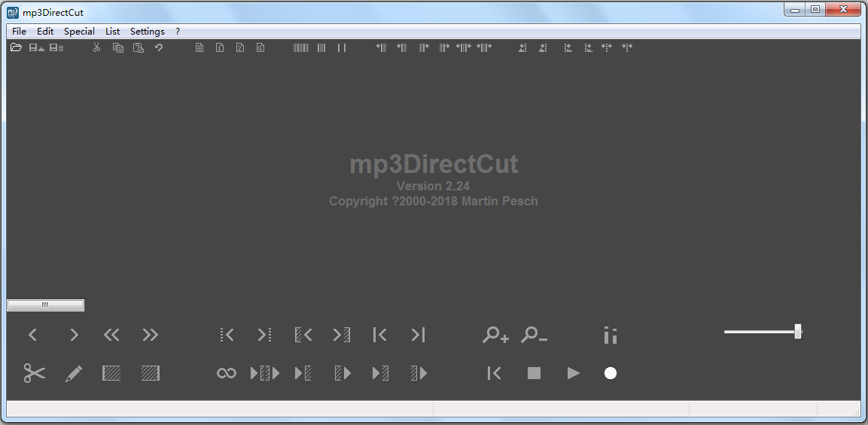Select the pencil edit tool
This screenshot has width=868, height=425.
[x=74, y=373]
